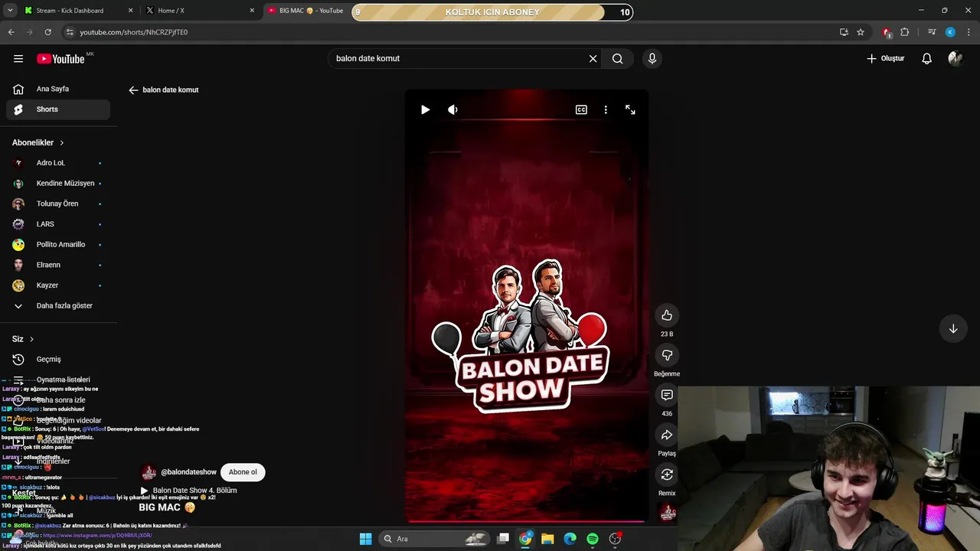This screenshot has width=980, height=551.
Task: Open Kayzer subscription channel
Action: 58,285
